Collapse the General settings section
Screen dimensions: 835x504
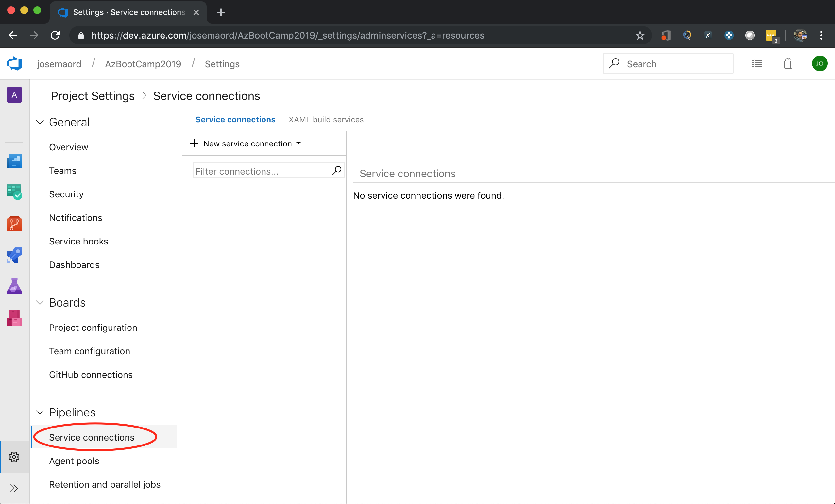tap(40, 122)
